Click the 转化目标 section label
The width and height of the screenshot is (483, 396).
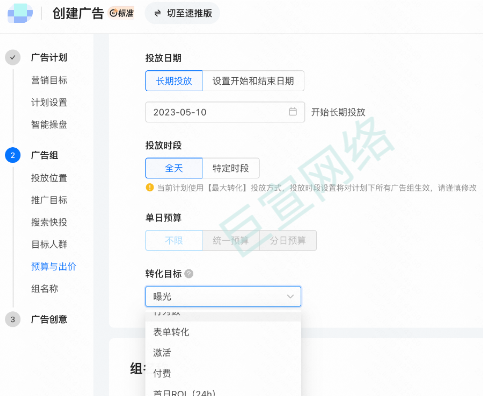[x=163, y=274]
